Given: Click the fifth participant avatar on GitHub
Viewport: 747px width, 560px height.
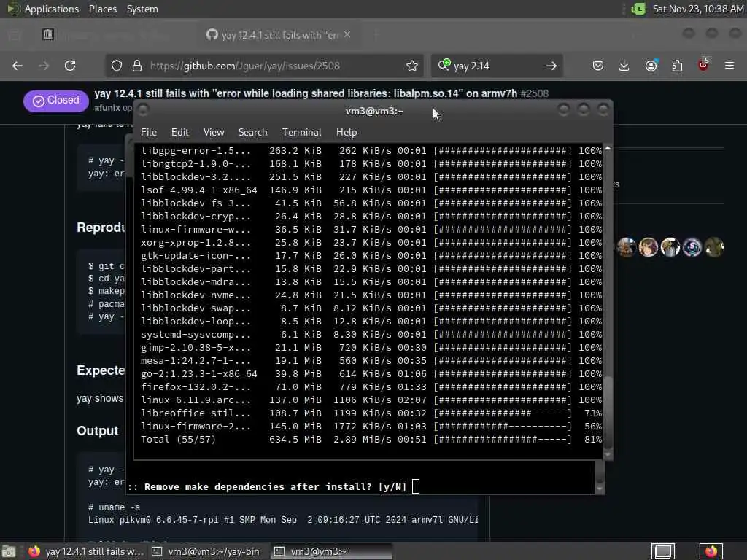Looking at the screenshot, I should pyautogui.click(x=714, y=247).
